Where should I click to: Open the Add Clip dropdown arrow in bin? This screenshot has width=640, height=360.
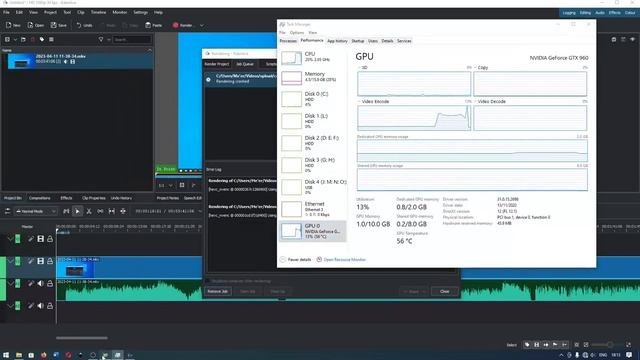coord(15,40)
